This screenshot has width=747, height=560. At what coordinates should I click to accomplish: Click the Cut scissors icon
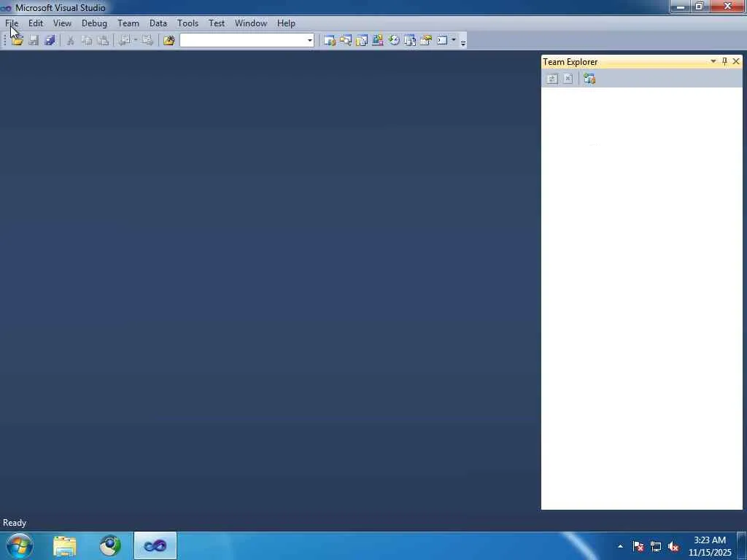point(71,41)
